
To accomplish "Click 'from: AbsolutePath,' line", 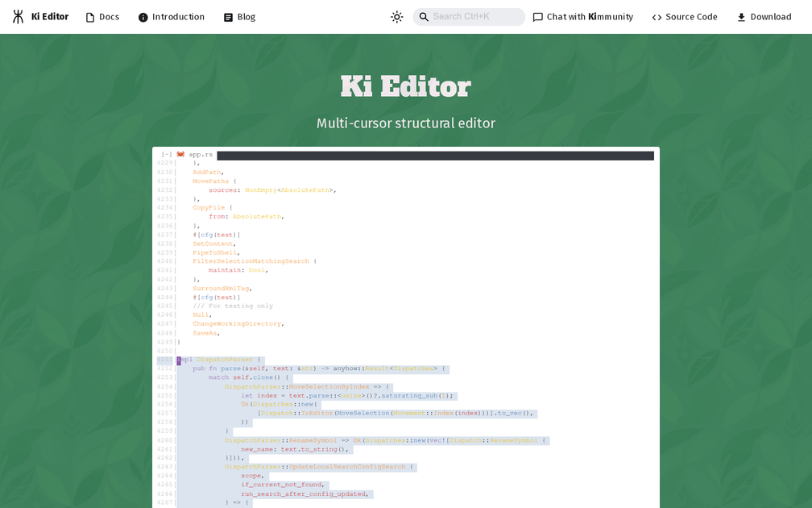I will [246, 217].
